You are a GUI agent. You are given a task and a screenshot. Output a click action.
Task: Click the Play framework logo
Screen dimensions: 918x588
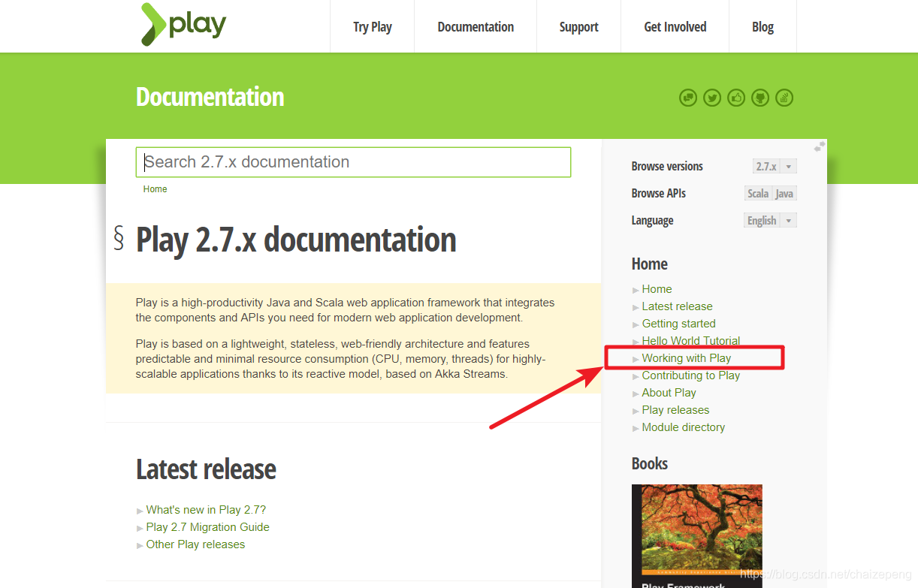(183, 24)
